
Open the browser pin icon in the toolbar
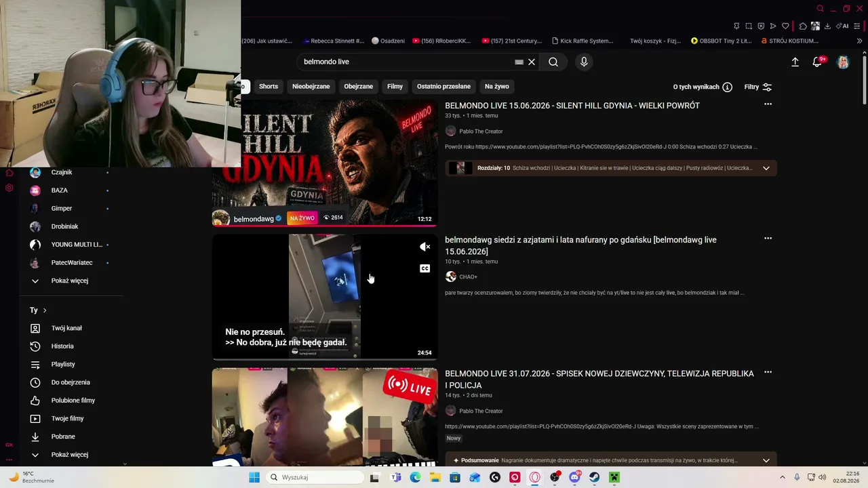coord(736,26)
